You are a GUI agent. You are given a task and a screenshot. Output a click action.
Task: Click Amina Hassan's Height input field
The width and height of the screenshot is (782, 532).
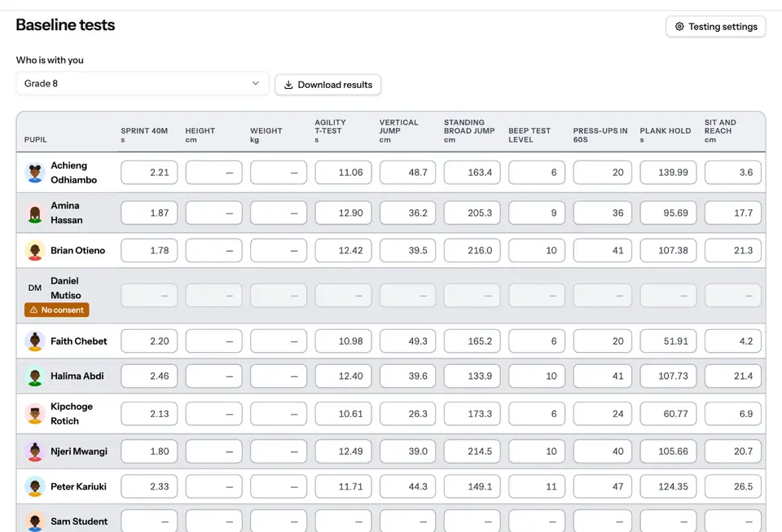pyautogui.click(x=214, y=213)
